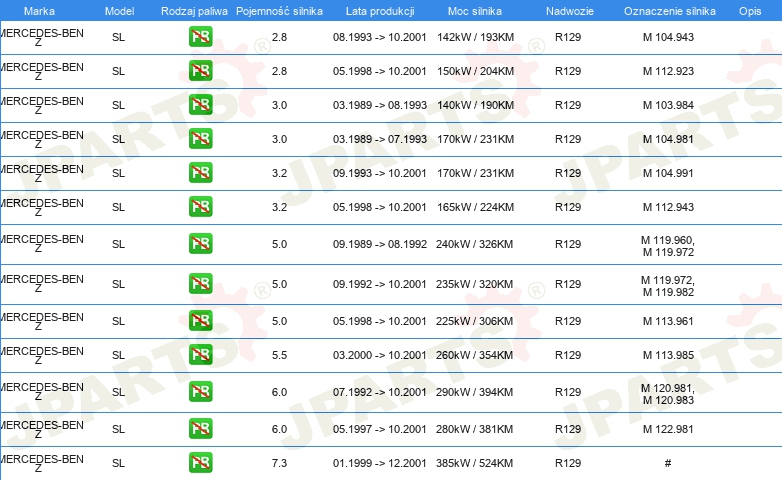Click the fuel icon in the 240kW / 326KM row
This screenshot has height=480, width=782.
click(x=200, y=243)
